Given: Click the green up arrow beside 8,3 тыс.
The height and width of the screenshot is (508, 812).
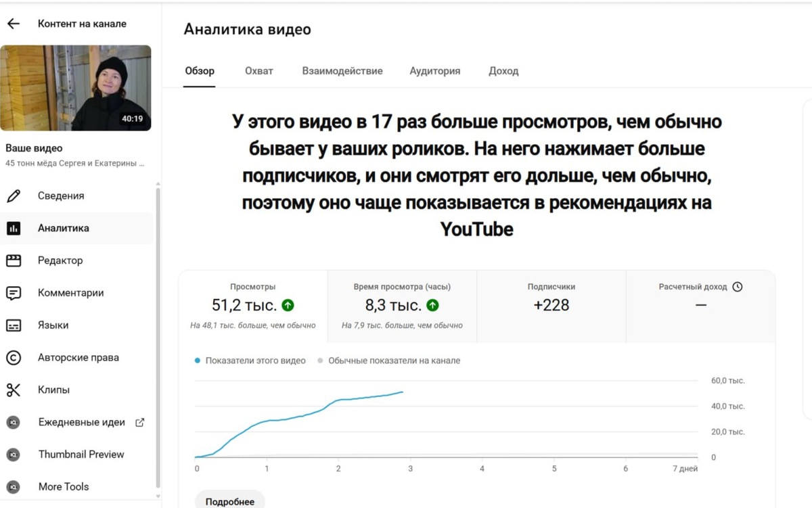Looking at the screenshot, I should coord(433,305).
